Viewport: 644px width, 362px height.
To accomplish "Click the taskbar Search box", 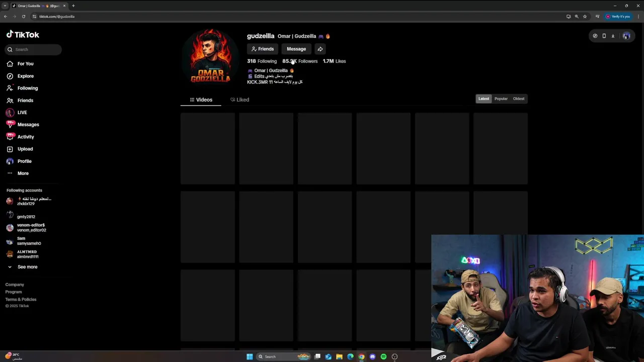I will tap(283, 356).
